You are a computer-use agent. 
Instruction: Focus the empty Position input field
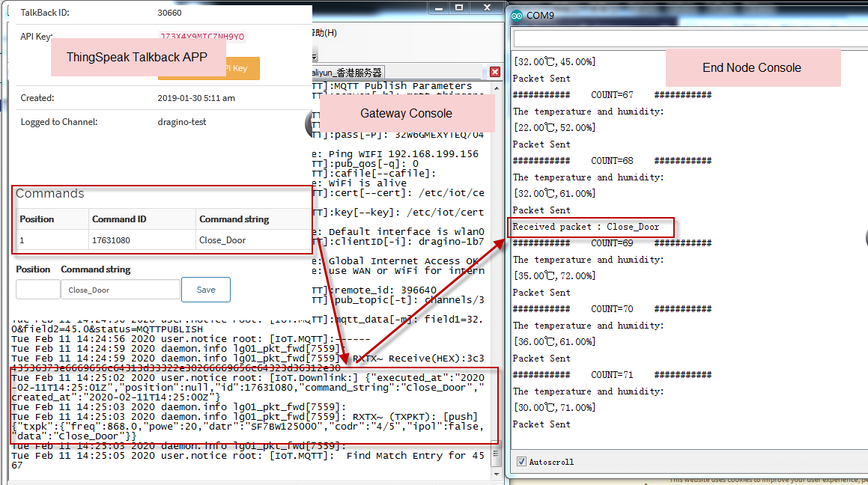point(37,290)
